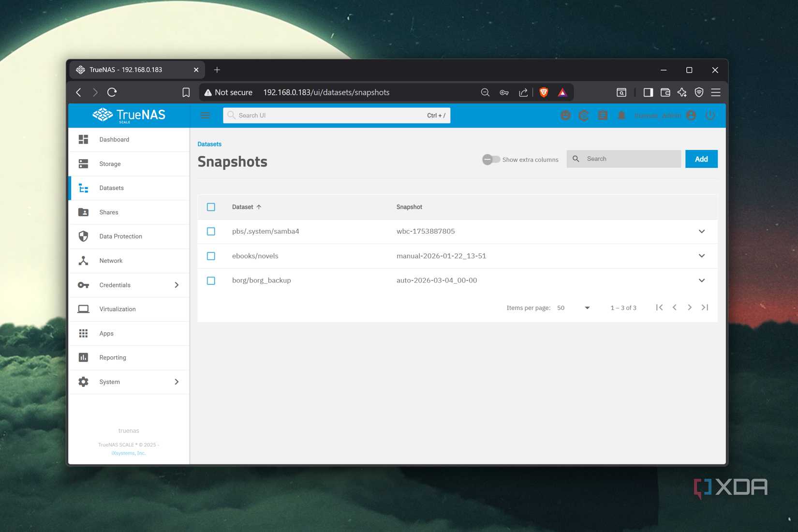Check the pbs/.system/samba4 row checkbox
This screenshot has height=532, width=798.
211,231
